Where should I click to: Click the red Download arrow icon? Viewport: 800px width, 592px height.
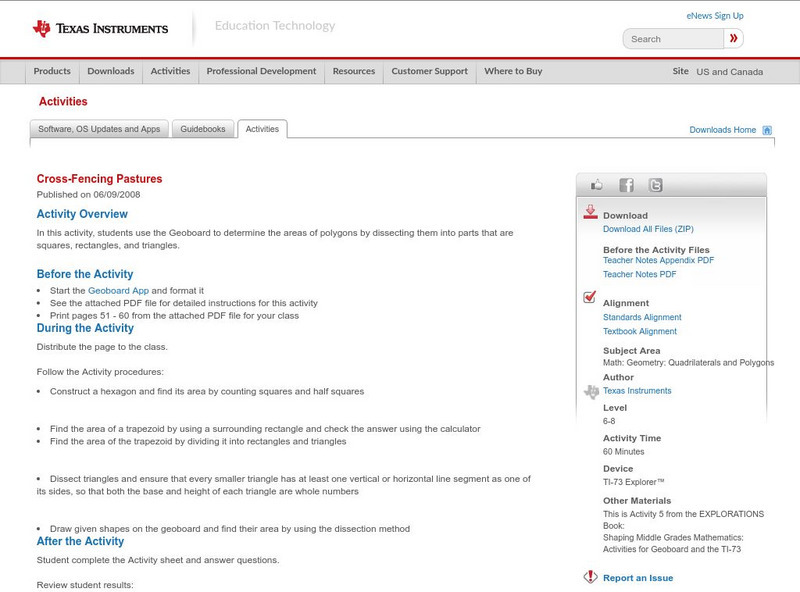tap(590, 212)
